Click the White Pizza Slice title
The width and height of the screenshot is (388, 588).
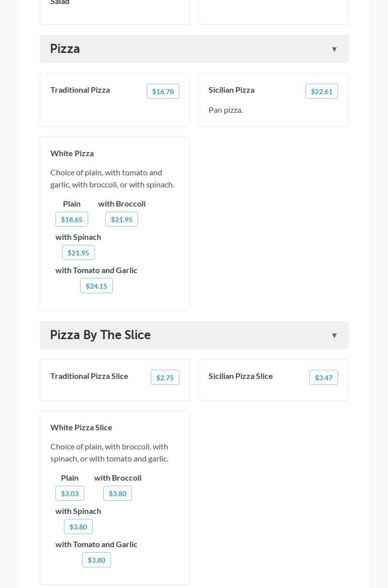(x=81, y=427)
